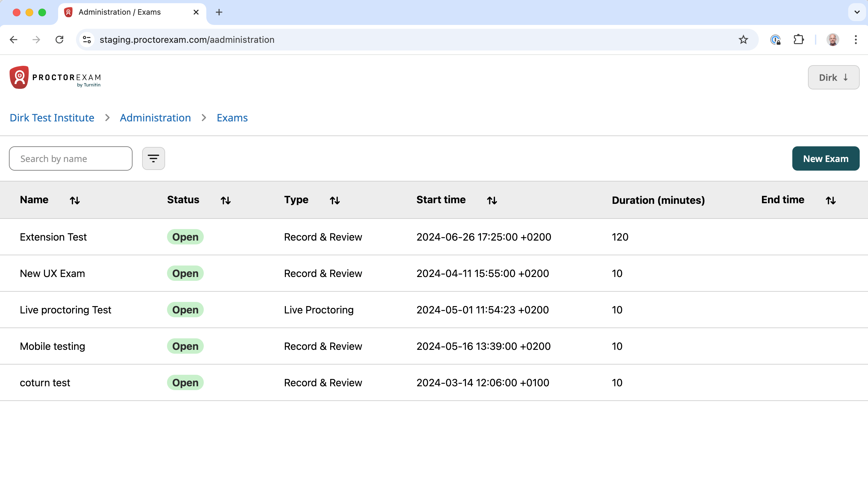Click the ProctorExam logo
The height and width of the screenshot is (485, 868).
point(55,77)
